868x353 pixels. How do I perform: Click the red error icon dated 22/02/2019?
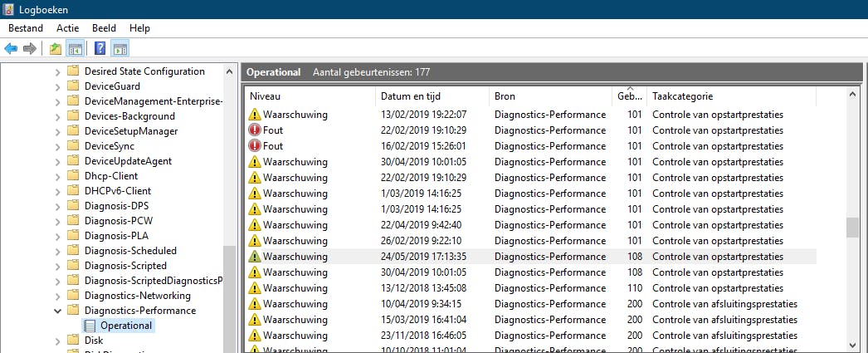pyautogui.click(x=254, y=130)
